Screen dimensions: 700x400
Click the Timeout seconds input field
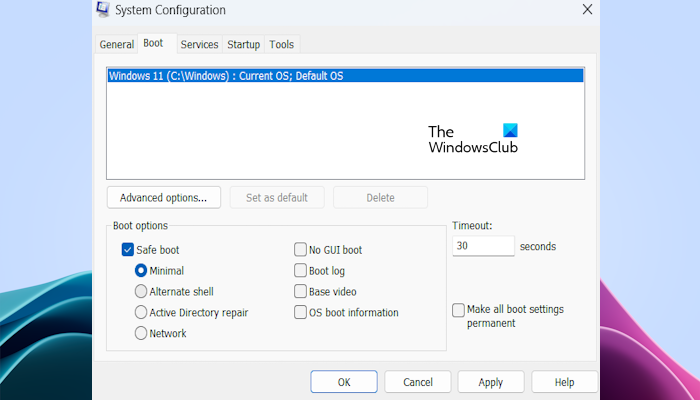click(483, 246)
